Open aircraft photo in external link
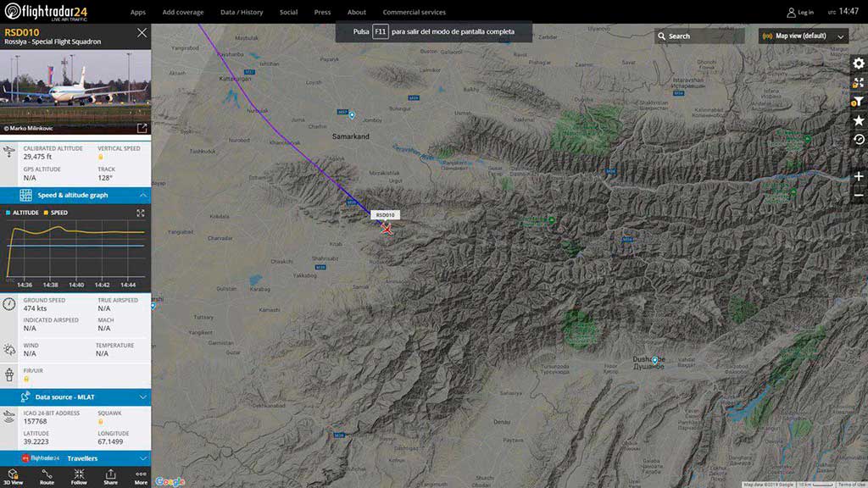The image size is (868, 488). 142,128
